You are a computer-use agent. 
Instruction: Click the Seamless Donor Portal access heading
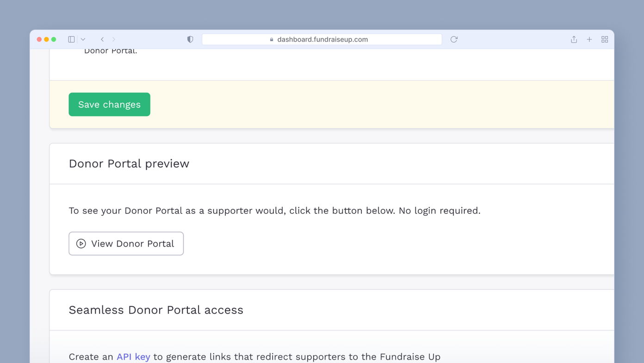point(156,310)
